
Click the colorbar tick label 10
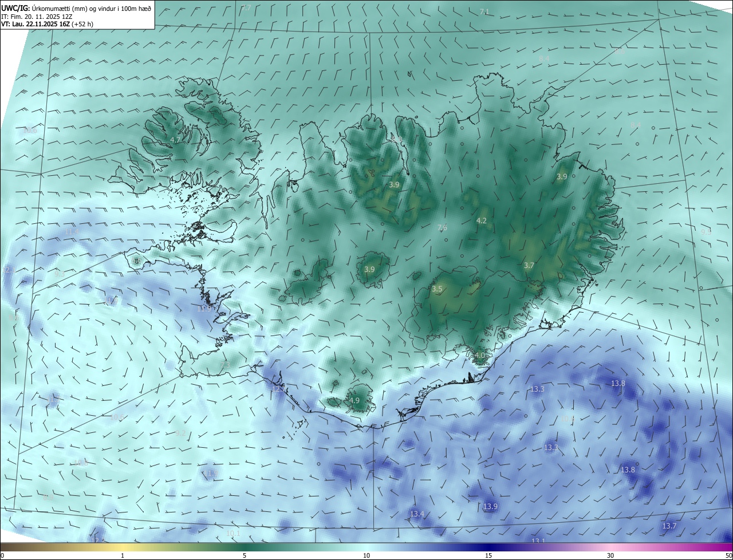pos(366,555)
